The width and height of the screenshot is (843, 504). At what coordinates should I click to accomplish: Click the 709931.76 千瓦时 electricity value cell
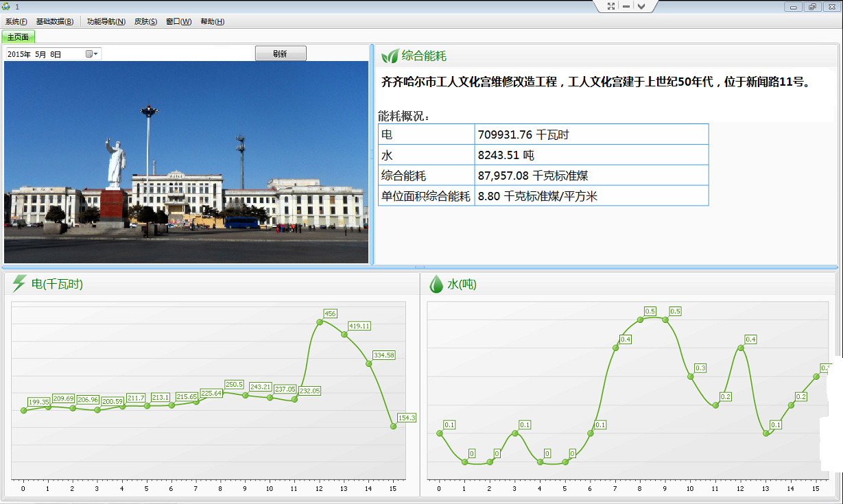(591, 134)
